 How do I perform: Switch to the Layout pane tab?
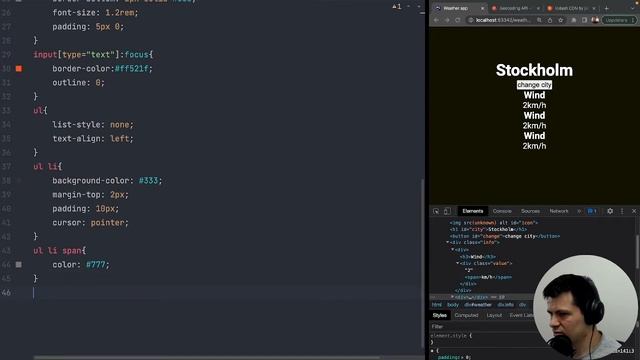pyautogui.click(x=494, y=315)
